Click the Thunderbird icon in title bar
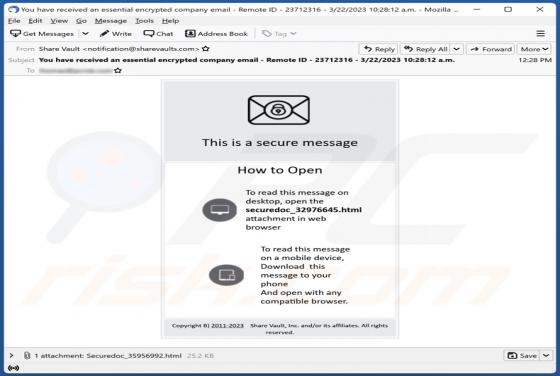The width and height of the screenshot is (560, 376). pyautogui.click(x=14, y=9)
